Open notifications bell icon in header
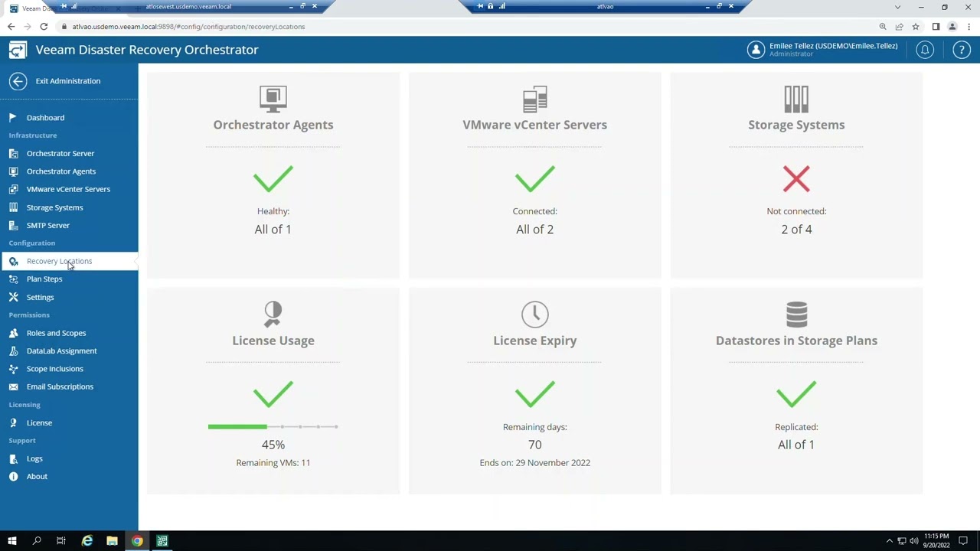 (925, 50)
